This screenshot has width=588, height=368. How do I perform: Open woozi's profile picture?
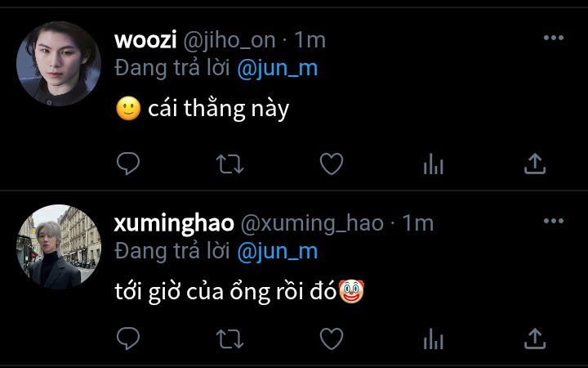[59, 64]
